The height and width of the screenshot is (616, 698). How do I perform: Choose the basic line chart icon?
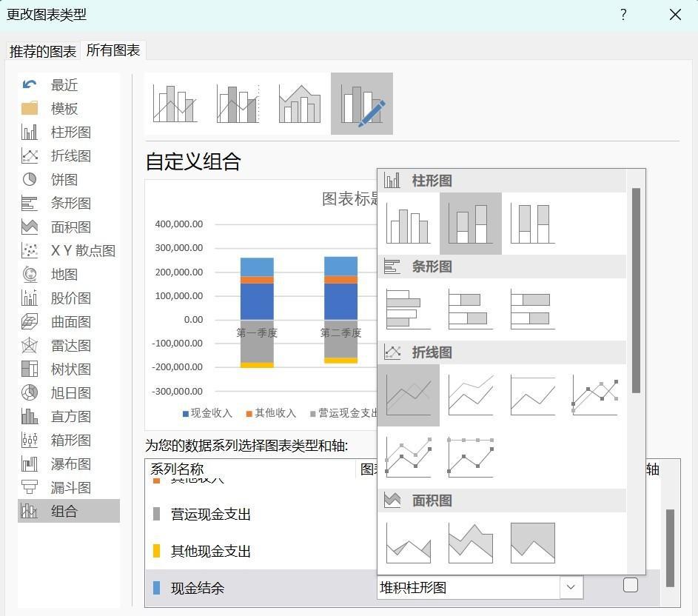pos(408,395)
